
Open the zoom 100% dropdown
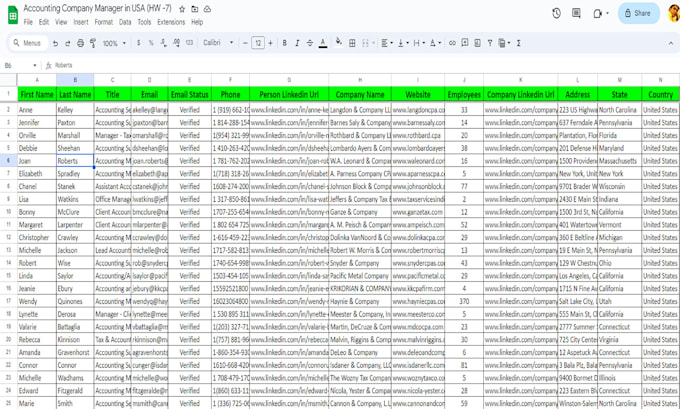114,43
